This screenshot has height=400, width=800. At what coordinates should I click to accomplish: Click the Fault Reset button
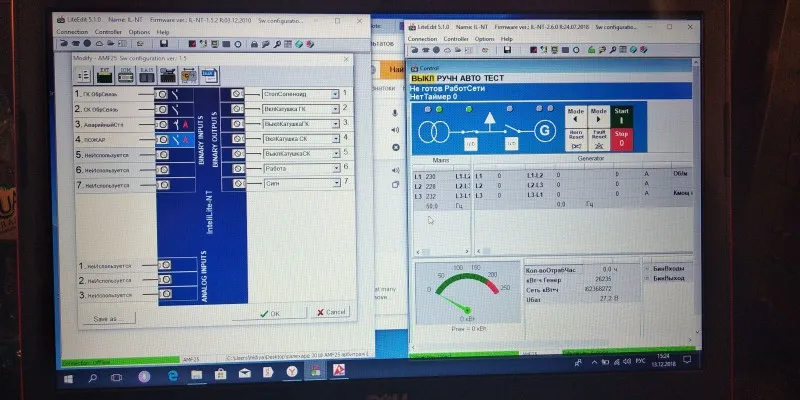click(598, 139)
